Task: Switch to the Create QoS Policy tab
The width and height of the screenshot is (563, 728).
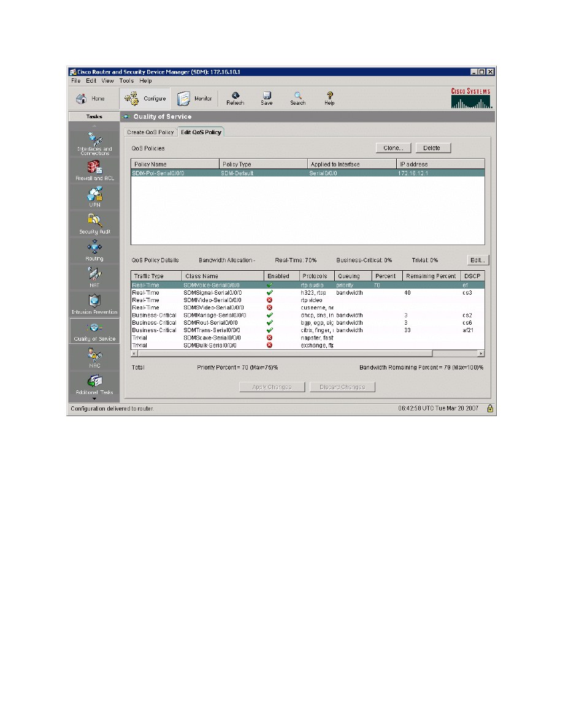Action: point(150,132)
